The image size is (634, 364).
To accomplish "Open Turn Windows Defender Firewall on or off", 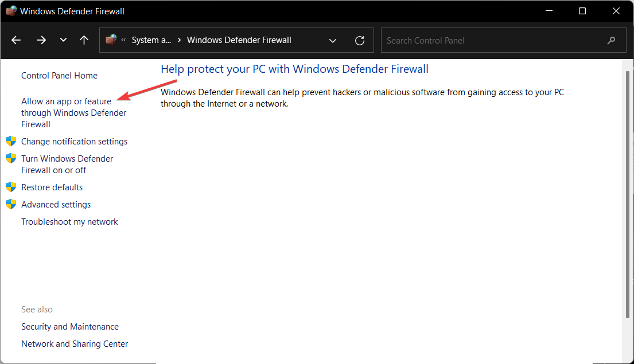I will pos(67,165).
